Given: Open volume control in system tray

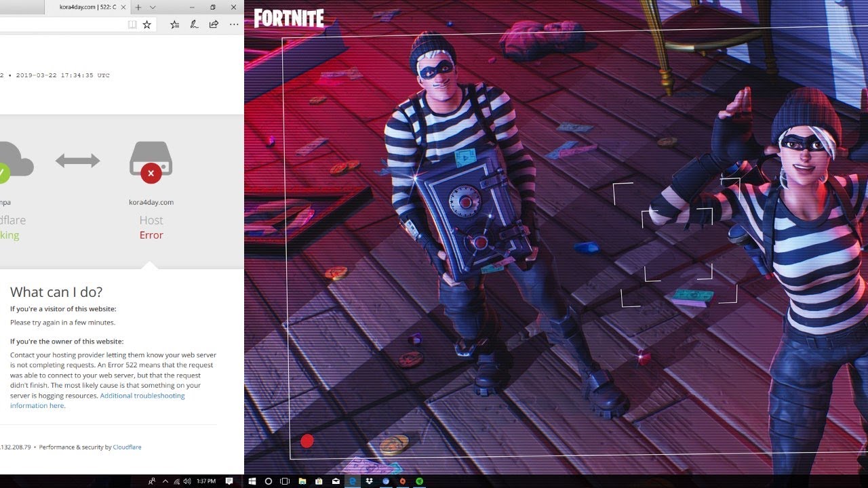Looking at the screenshot, I should [x=186, y=481].
